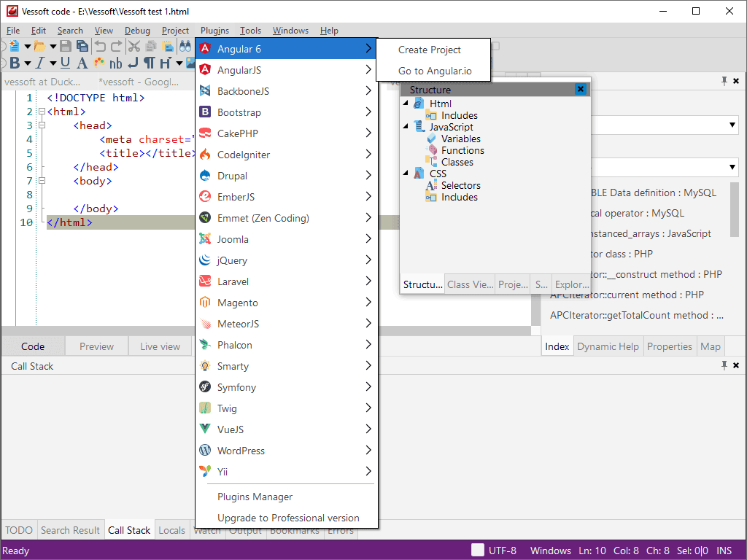Screen dimensions: 747x560
Task: Open the jQuery plugin submenu
Action: pyautogui.click(x=286, y=260)
